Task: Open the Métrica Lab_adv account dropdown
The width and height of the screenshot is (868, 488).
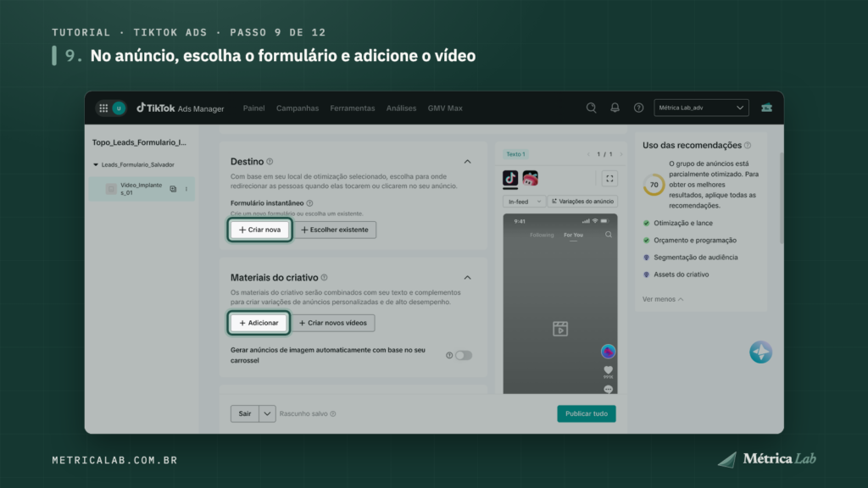Action: [x=701, y=108]
